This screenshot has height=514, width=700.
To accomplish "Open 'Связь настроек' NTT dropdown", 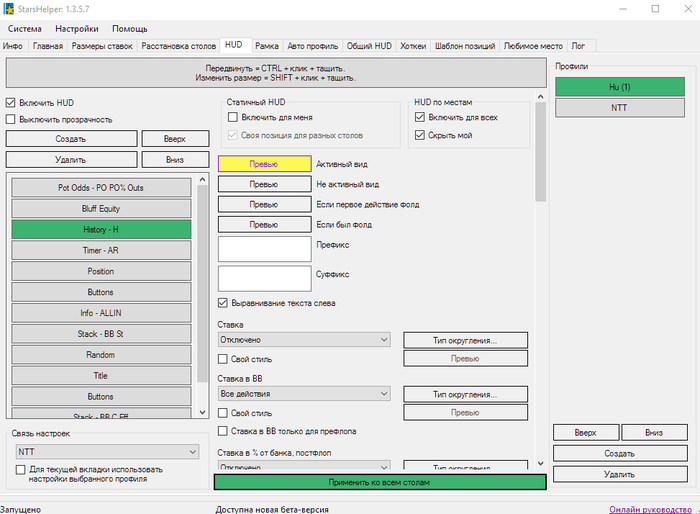I will point(105,452).
